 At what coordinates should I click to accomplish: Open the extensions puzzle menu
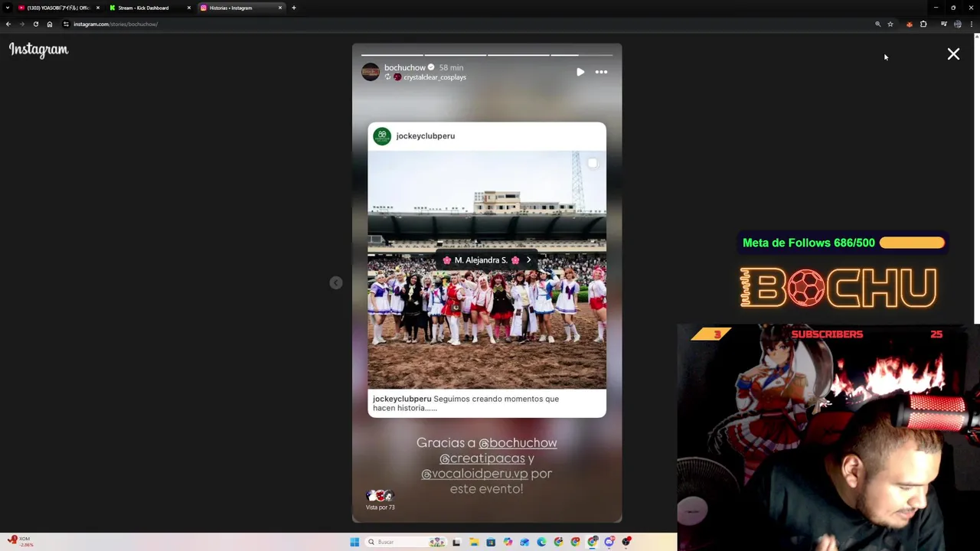923,24
